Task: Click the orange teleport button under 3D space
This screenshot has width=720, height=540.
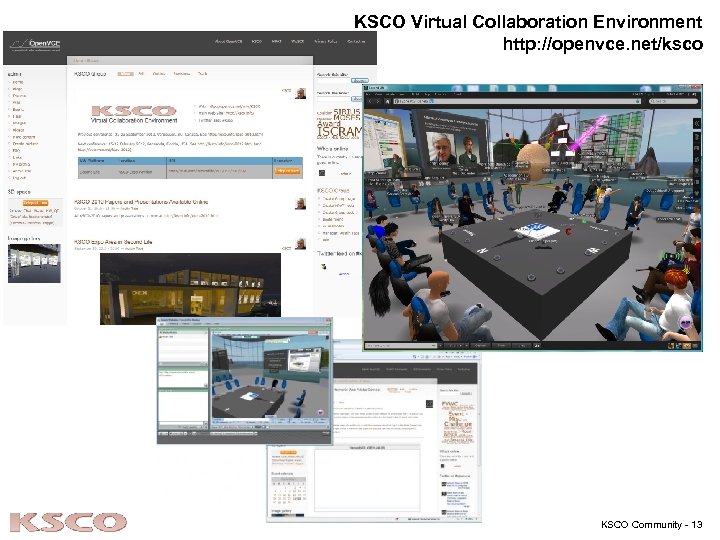Action: point(35,203)
